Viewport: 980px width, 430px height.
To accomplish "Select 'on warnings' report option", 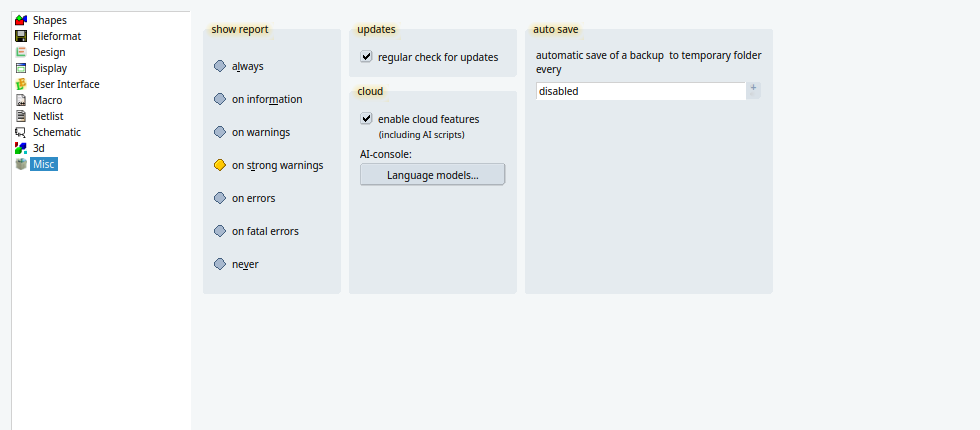I will click(x=252, y=132).
